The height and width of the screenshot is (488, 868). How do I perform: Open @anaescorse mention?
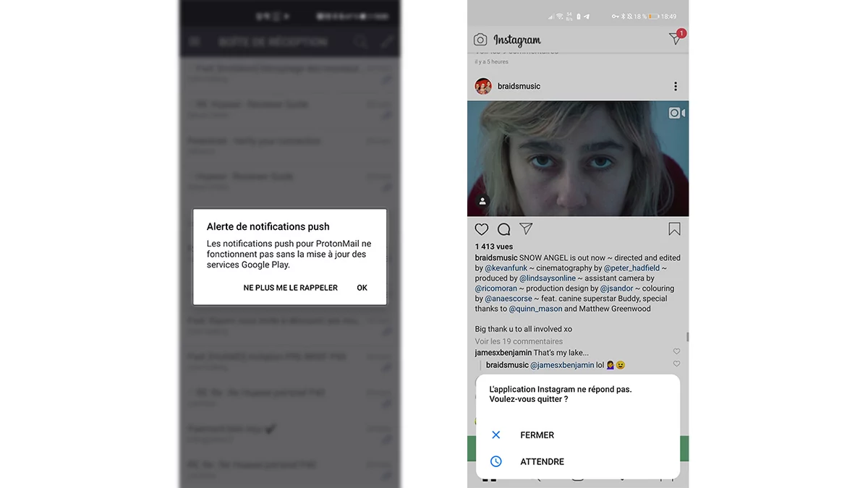tap(509, 299)
